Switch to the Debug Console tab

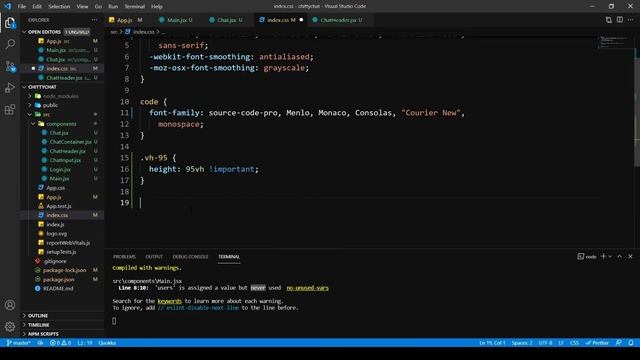coord(190,257)
